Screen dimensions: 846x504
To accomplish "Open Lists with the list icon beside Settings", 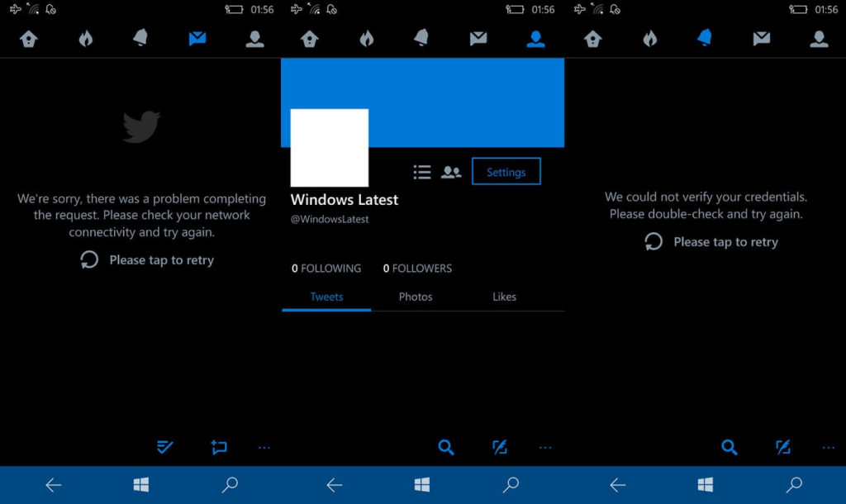I will [x=421, y=172].
